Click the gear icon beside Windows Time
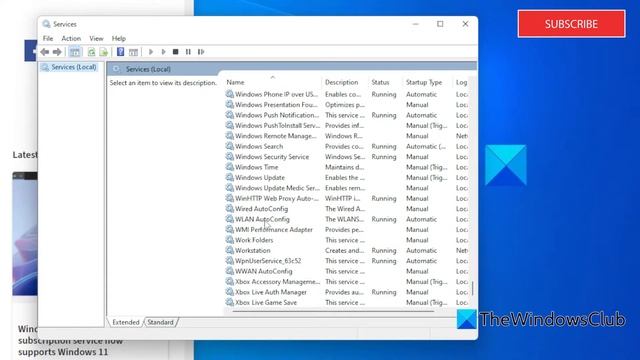Viewport: 640px width, 360px height. click(230, 167)
